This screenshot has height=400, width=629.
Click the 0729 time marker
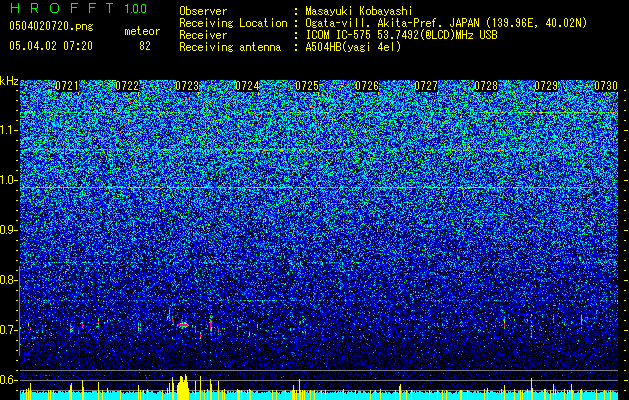pos(546,86)
